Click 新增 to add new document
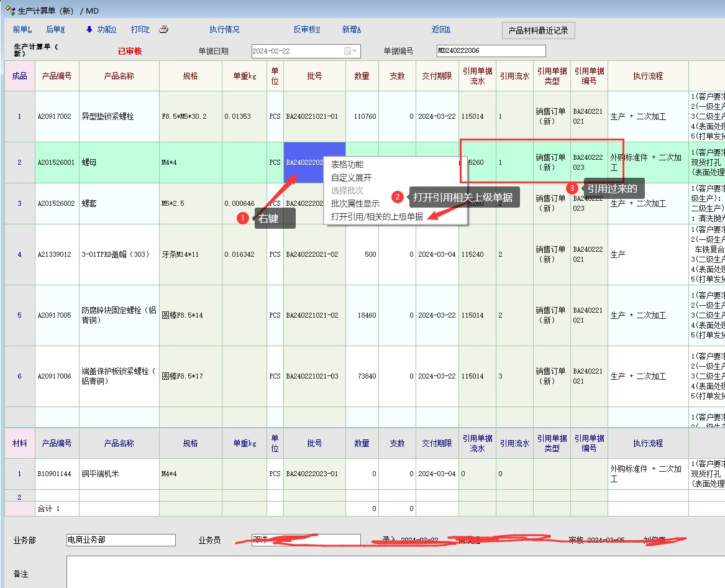 click(351, 29)
